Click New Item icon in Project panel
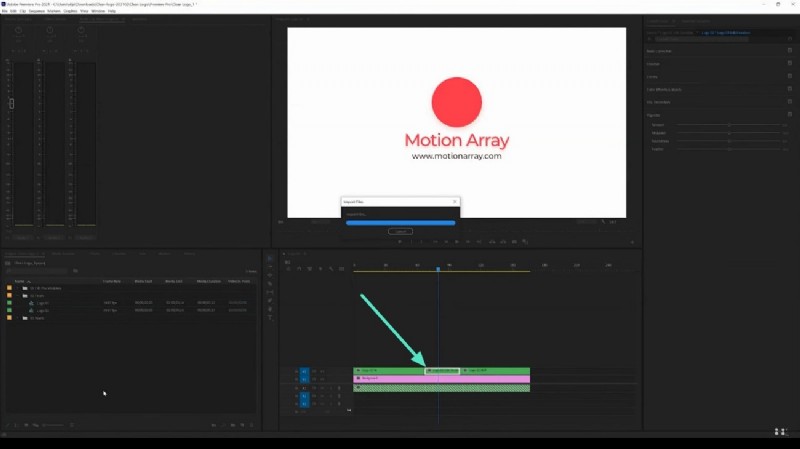The width and height of the screenshot is (800, 449). click(242, 425)
